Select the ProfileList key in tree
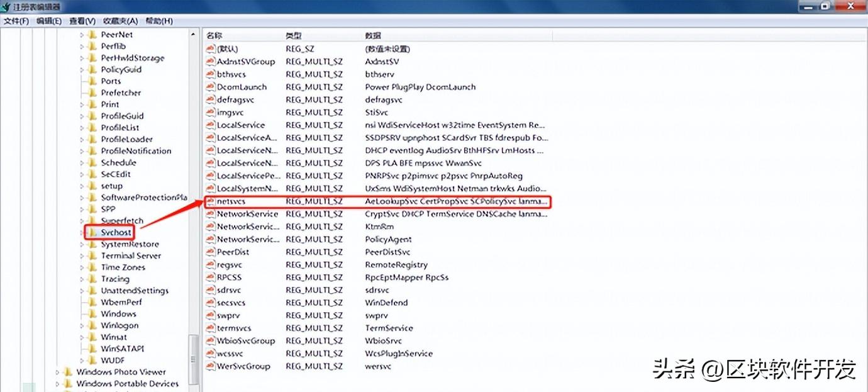868x392 pixels. pos(120,128)
